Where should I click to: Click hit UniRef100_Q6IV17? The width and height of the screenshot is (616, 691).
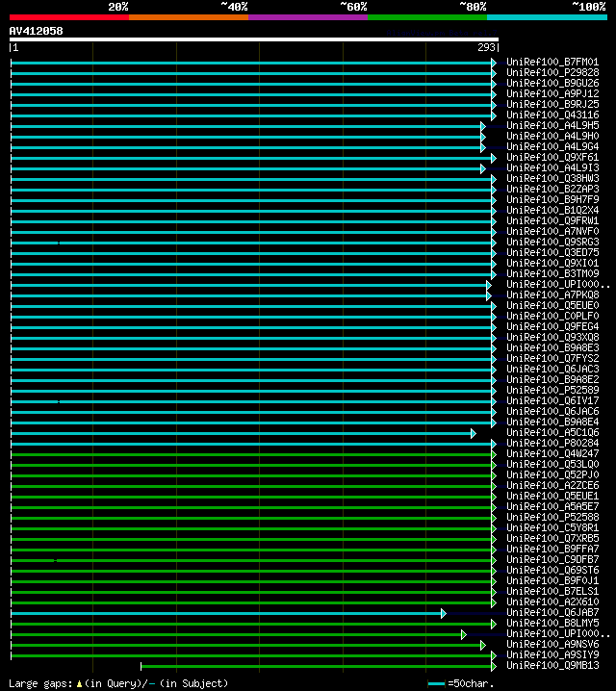click(x=552, y=400)
